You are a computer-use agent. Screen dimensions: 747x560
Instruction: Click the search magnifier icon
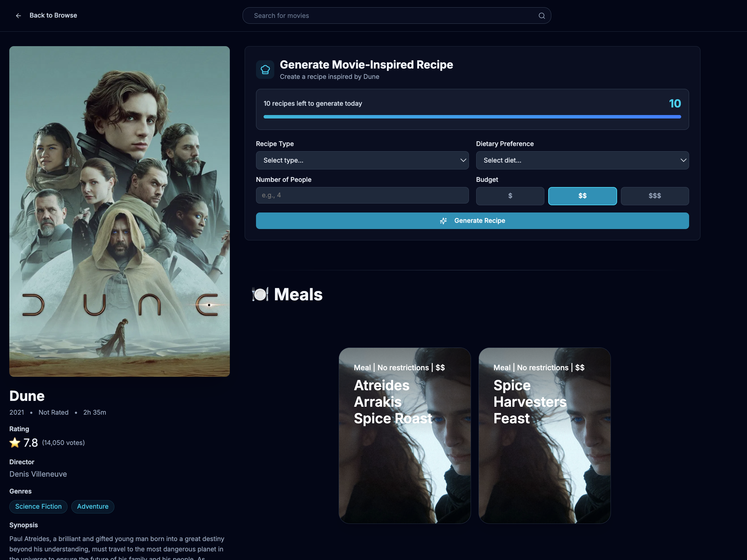[542, 15]
